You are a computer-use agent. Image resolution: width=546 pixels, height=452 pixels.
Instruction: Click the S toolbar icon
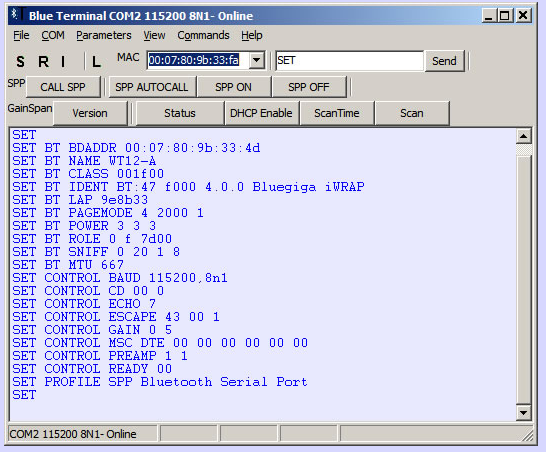[x=21, y=62]
